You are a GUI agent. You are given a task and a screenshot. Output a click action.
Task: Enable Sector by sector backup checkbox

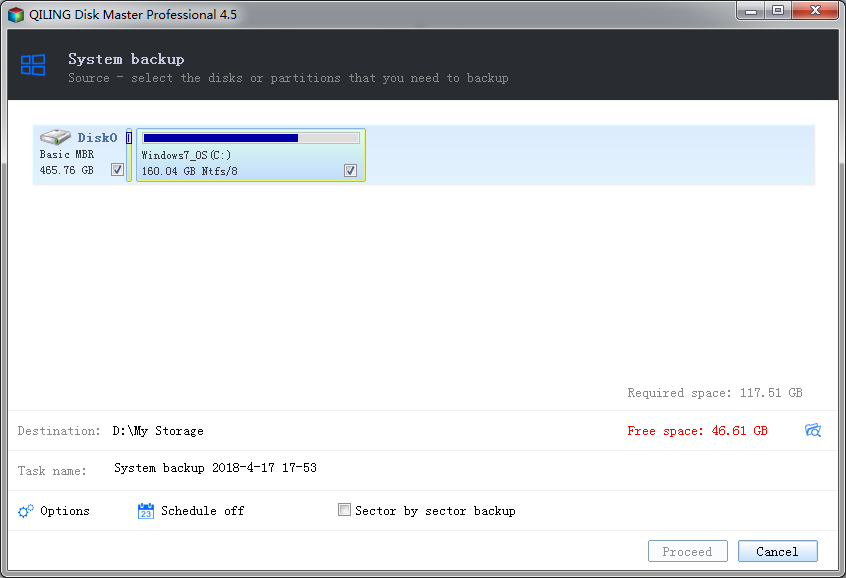pos(344,509)
